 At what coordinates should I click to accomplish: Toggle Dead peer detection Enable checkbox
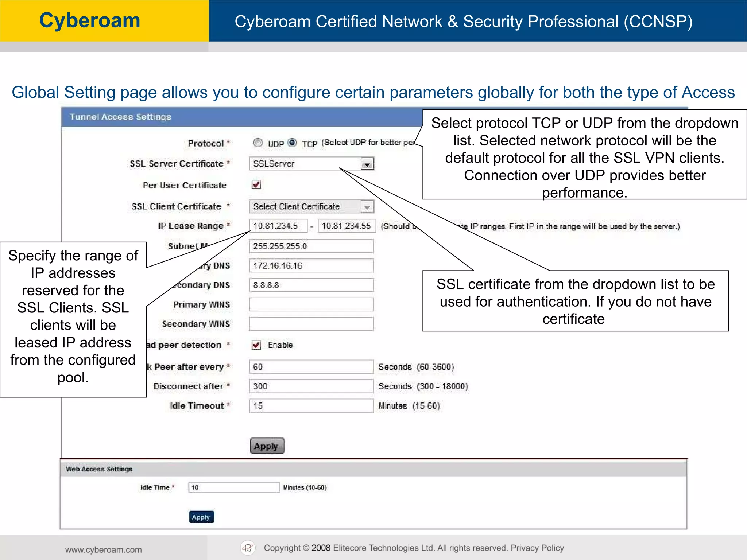pos(256,345)
